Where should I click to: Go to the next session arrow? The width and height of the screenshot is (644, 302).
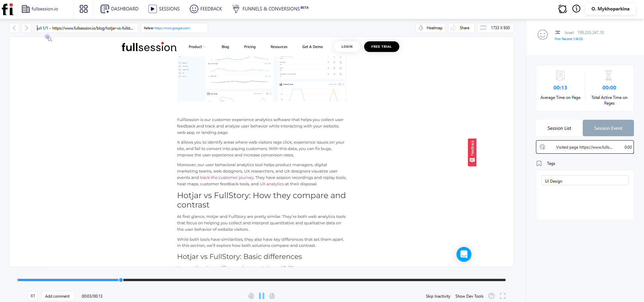[26, 28]
